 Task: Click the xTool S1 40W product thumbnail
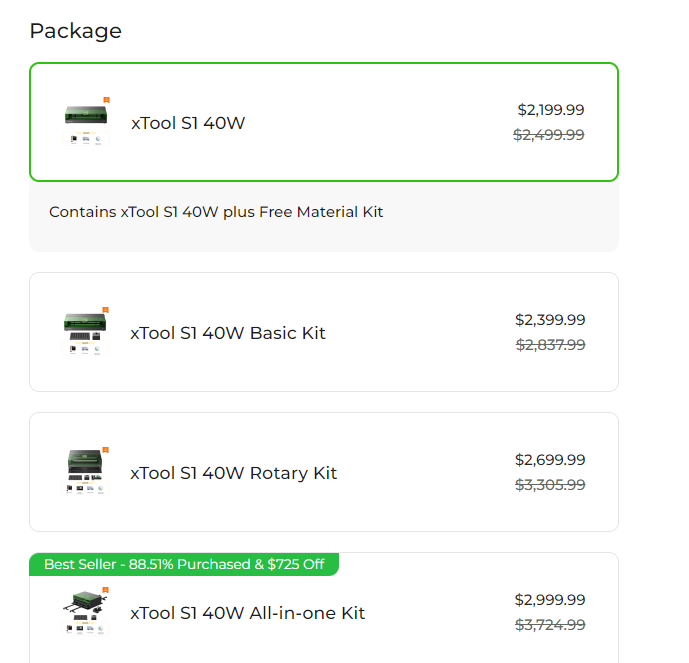pos(86,122)
